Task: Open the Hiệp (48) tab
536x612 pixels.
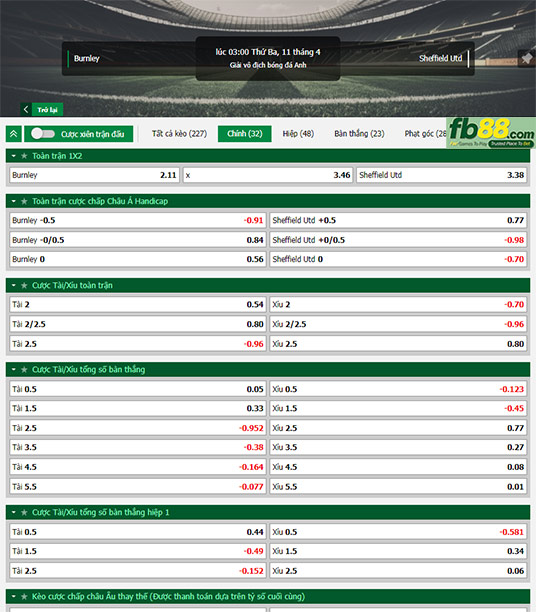Action: (298, 134)
